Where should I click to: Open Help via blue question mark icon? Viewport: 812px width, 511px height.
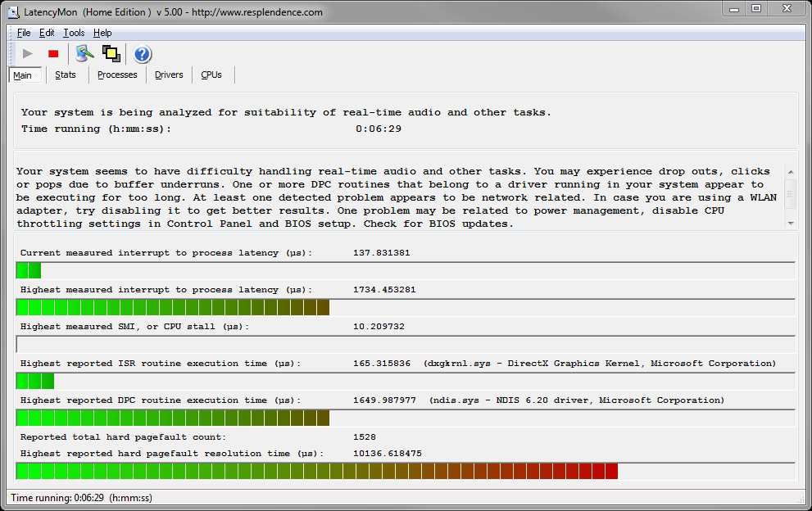click(143, 54)
